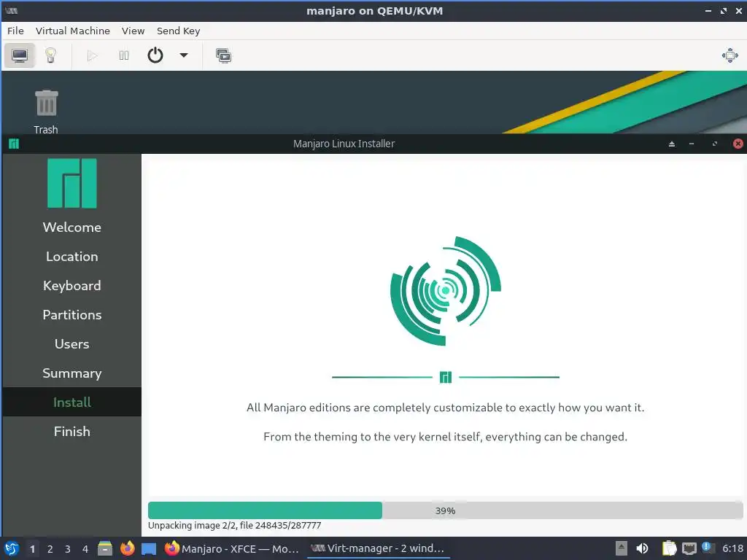Show virtual hardware details lightbulb
Image resolution: width=747 pixels, height=560 pixels.
(50, 55)
